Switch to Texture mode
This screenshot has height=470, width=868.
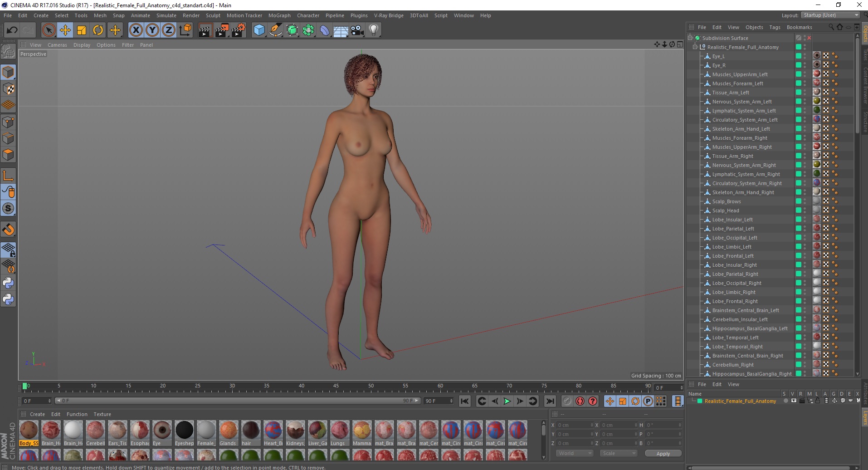click(8, 89)
